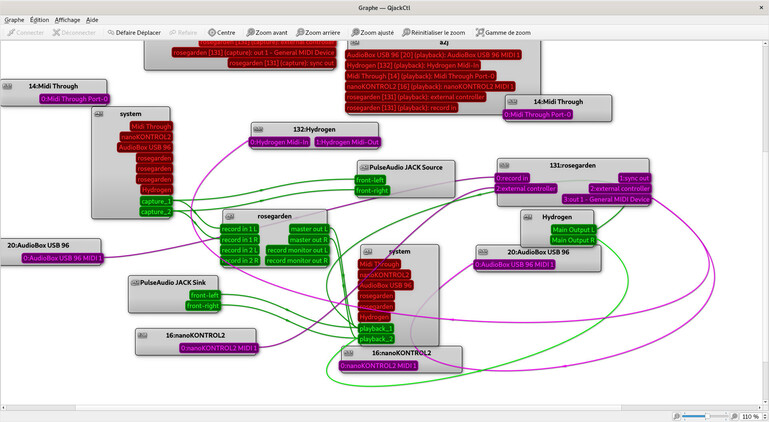Select front-right port of PulseAudio JACK Source
This screenshot has width=769, height=422.
click(x=372, y=191)
